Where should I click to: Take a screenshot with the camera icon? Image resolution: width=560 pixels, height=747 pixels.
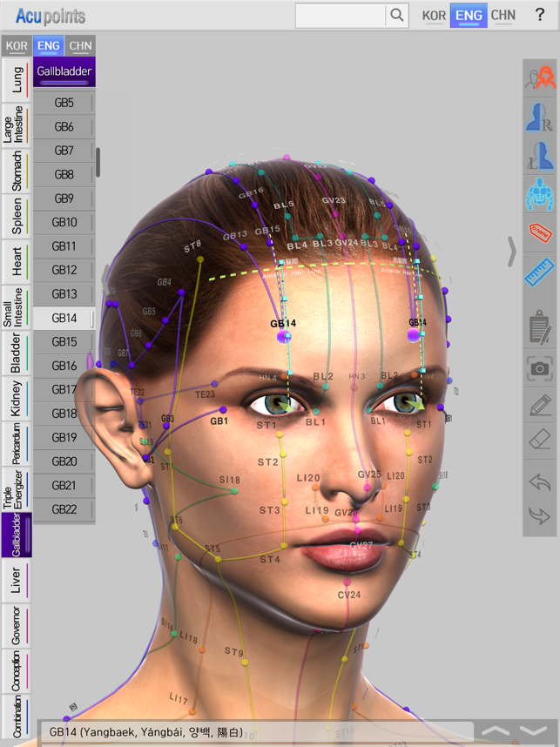tap(540, 367)
